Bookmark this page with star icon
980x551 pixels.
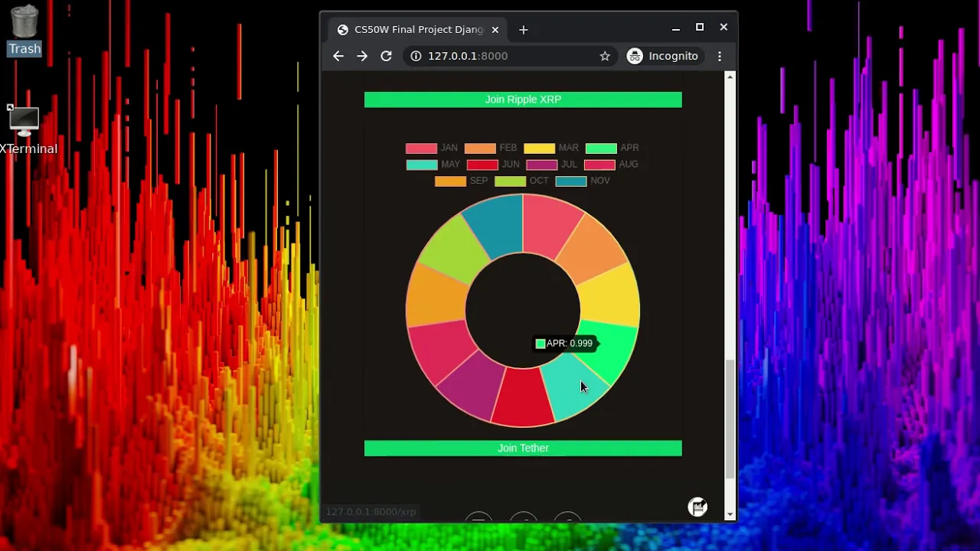pos(605,56)
